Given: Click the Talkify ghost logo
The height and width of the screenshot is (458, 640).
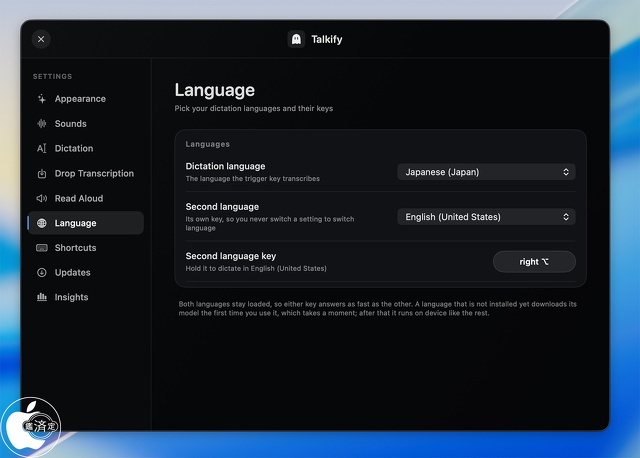Looking at the screenshot, I should pyautogui.click(x=296, y=39).
